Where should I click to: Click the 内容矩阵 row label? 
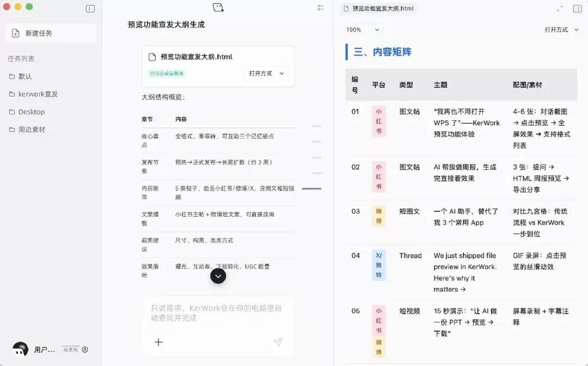[150, 193]
